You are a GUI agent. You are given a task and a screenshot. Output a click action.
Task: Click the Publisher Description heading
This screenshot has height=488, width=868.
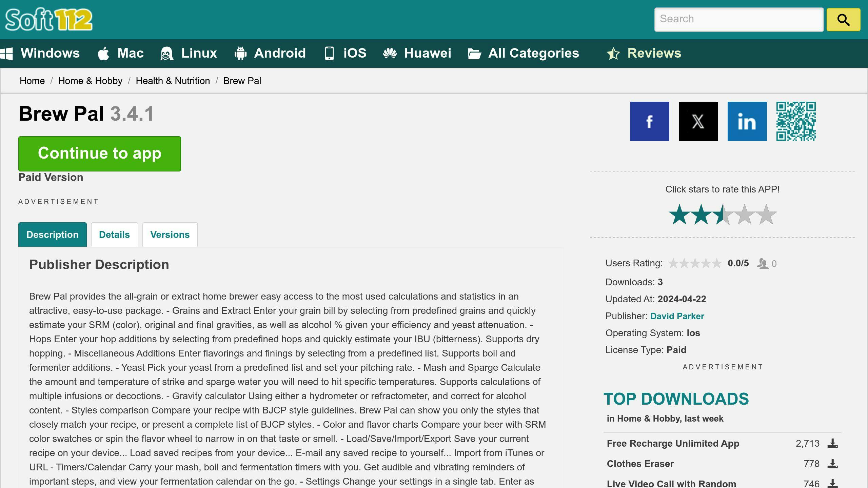point(99,265)
